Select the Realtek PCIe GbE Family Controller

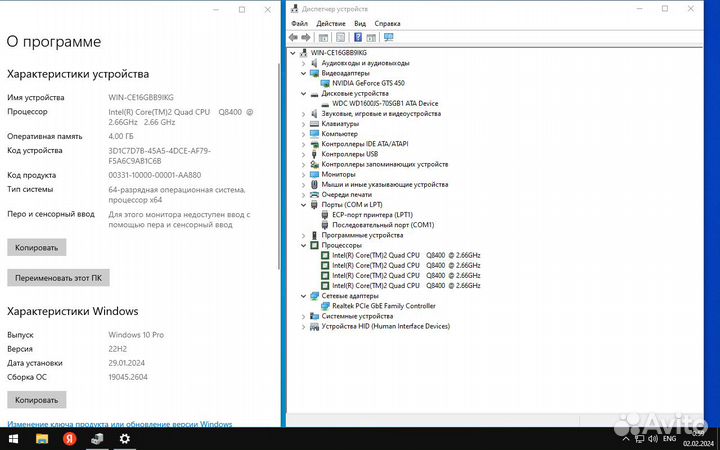point(384,306)
